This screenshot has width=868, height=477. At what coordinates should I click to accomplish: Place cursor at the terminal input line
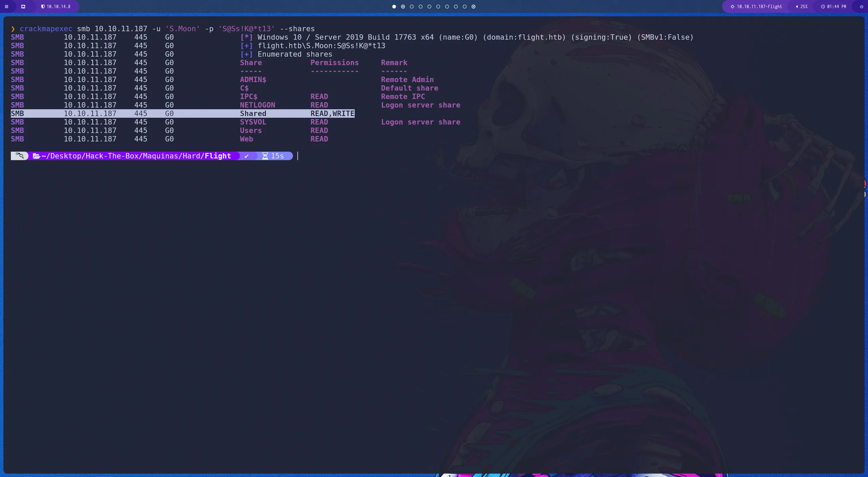pyautogui.click(x=298, y=156)
